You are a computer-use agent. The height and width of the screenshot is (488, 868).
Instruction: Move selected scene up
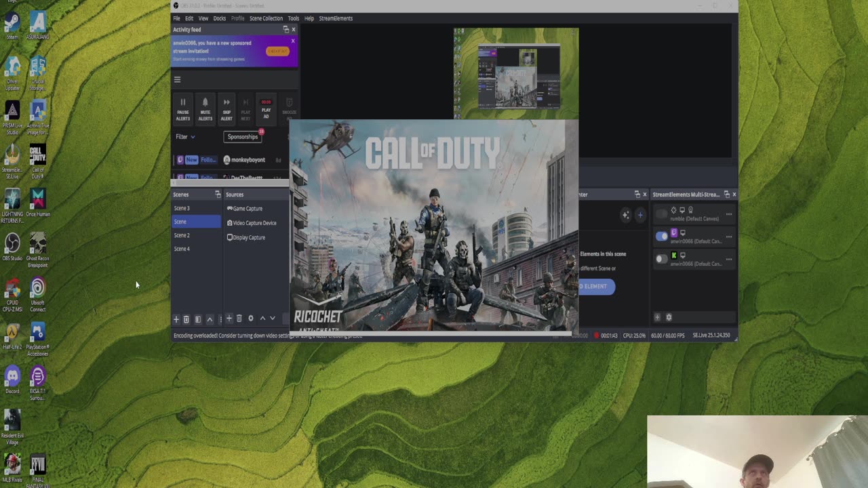pyautogui.click(x=209, y=319)
